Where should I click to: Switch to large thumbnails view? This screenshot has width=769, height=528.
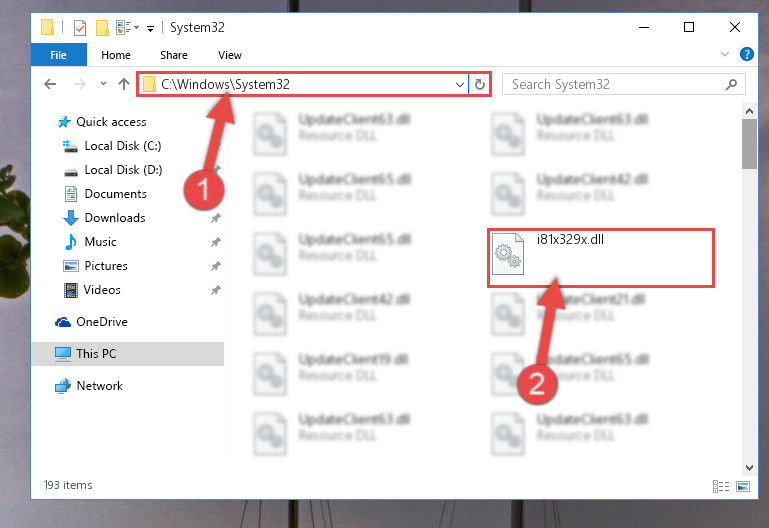point(743,486)
